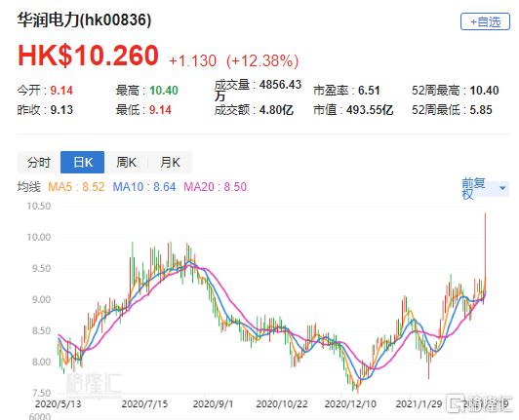Click y-axis label 7.50

[41, 394]
